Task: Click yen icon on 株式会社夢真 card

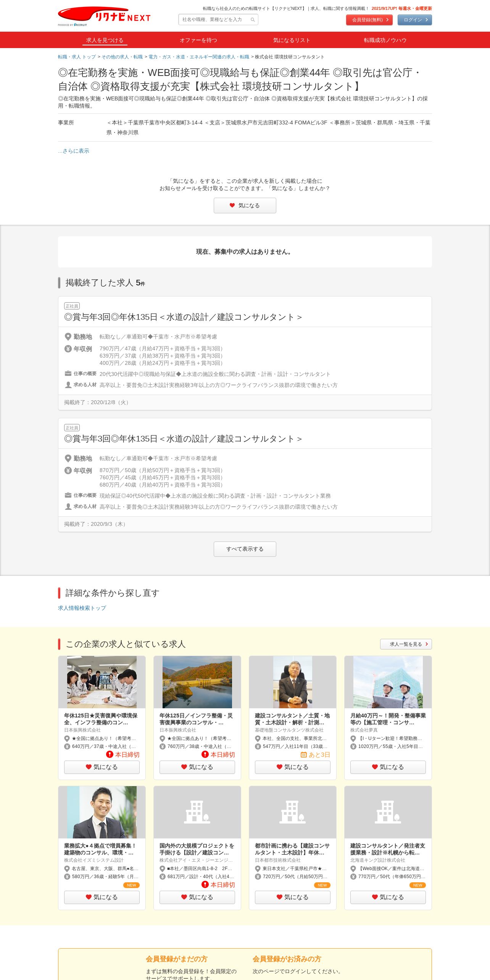Action: [353, 746]
